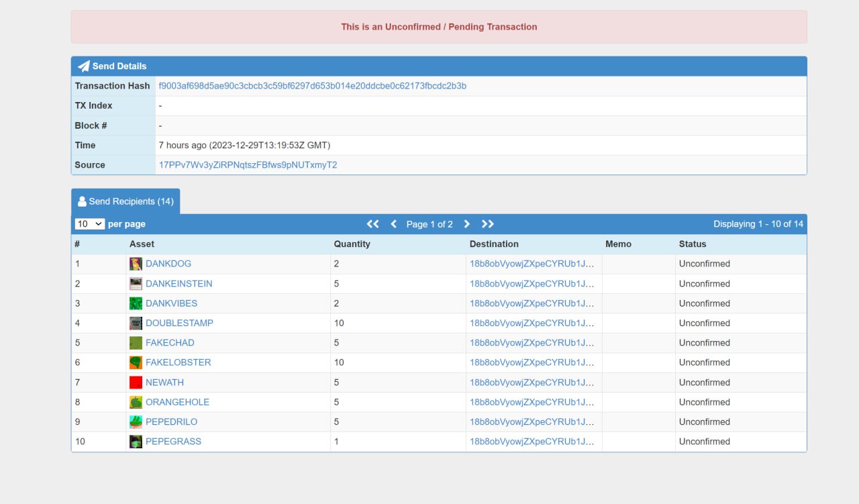Open the DOUBLESTAMP asset link

(179, 323)
